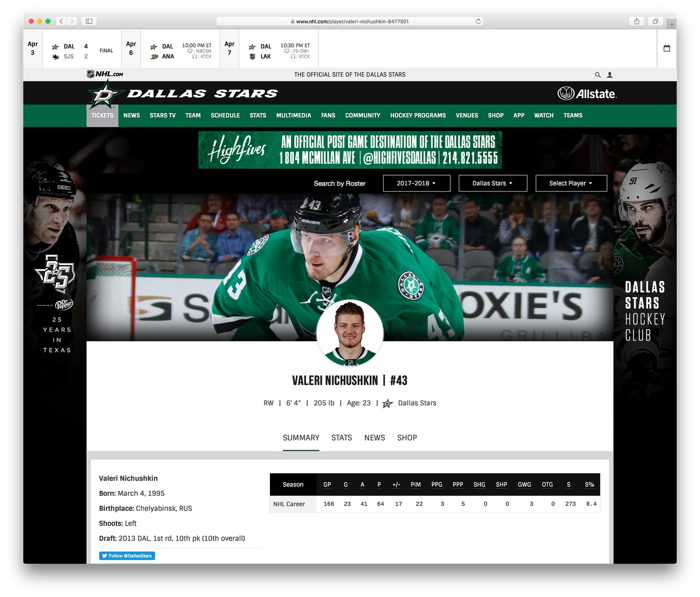Viewport: 700px width, 597px height.
Task: Switch to the STATS player tab
Action: pos(341,437)
